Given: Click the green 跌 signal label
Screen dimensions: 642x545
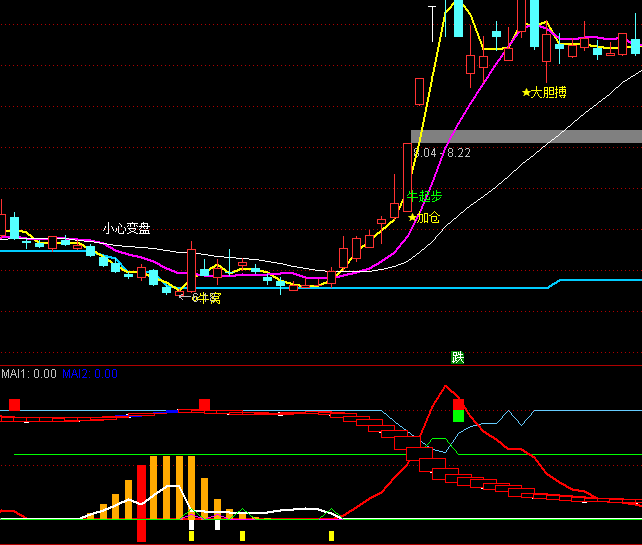Looking at the screenshot, I should tap(458, 357).
